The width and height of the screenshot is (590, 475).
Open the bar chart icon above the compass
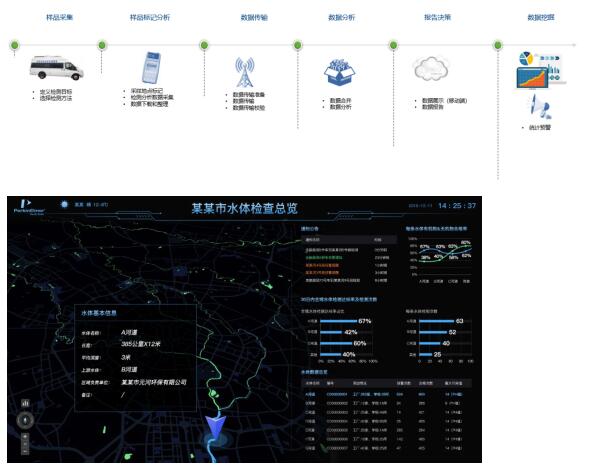25,403
